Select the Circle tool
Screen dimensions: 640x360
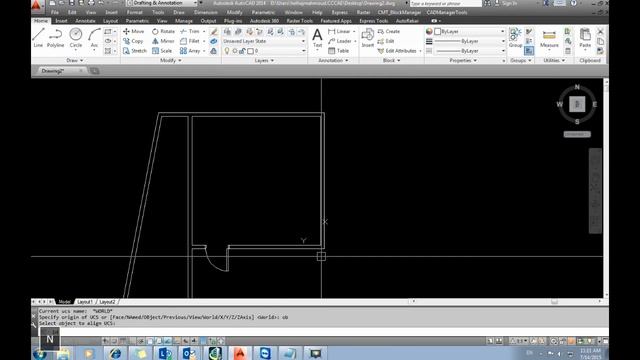[76, 38]
